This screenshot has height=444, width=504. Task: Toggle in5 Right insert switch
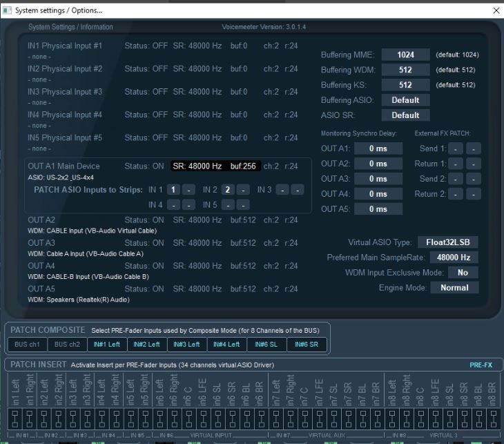pos(145,418)
